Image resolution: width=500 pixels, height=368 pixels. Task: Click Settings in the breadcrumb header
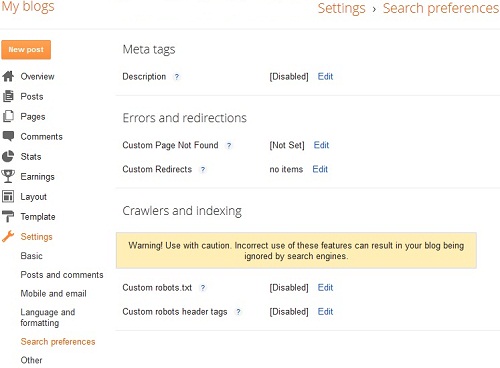(x=341, y=8)
